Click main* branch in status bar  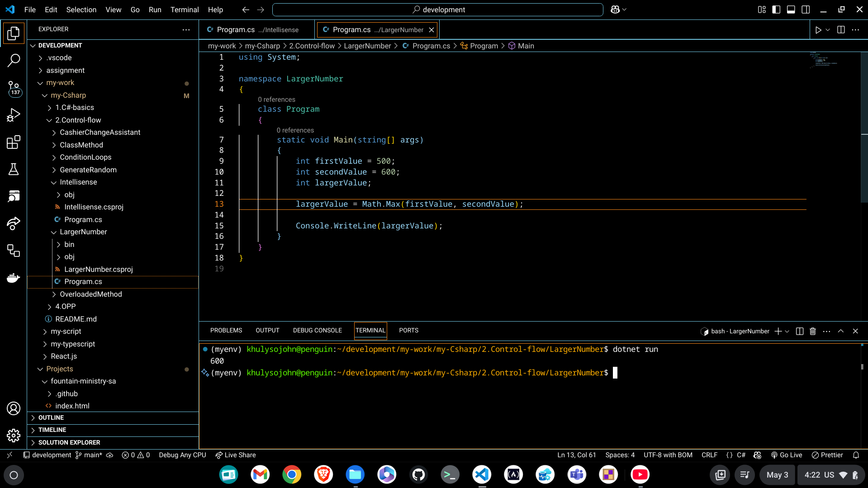pyautogui.click(x=89, y=455)
